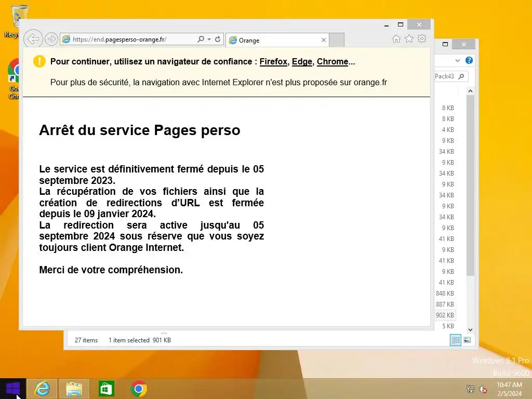This screenshot has height=399, width=532.
Task: Click 1 item selected 901 KB status
Action: point(139,340)
